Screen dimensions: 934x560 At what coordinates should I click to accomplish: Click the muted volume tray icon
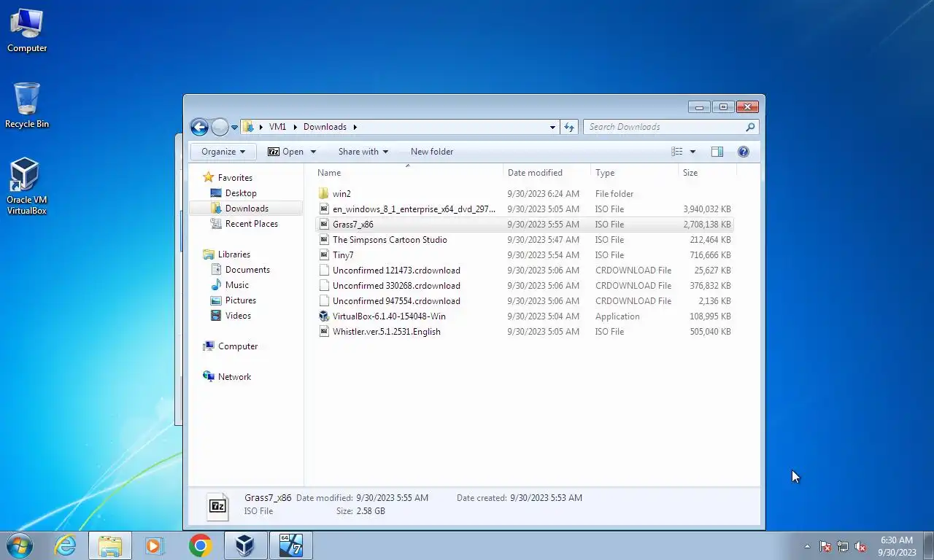860,546
